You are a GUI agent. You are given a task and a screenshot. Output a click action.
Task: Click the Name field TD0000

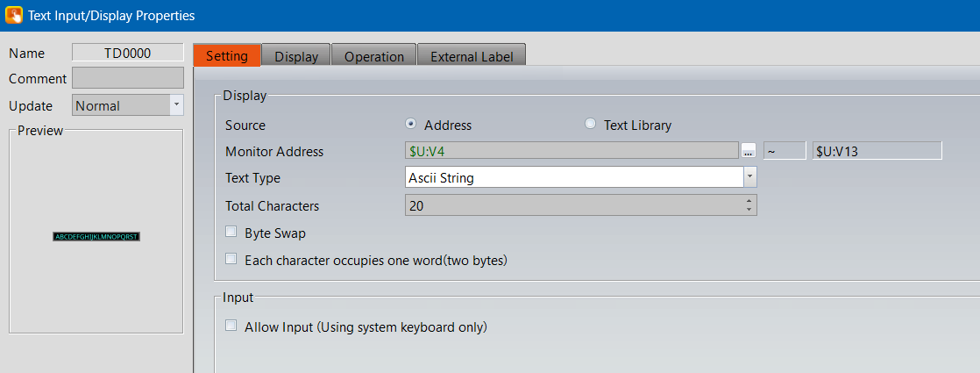click(x=127, y=53)
